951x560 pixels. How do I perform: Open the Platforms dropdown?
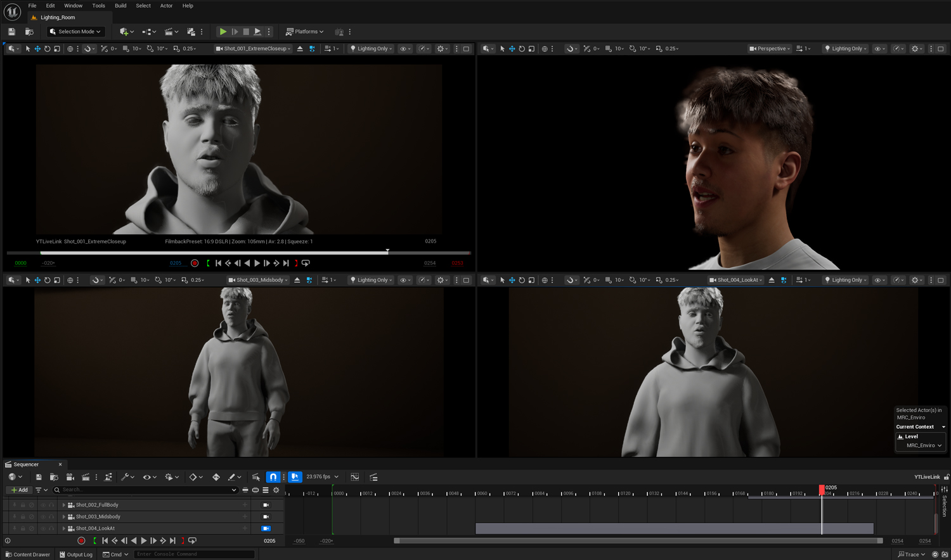305,32
